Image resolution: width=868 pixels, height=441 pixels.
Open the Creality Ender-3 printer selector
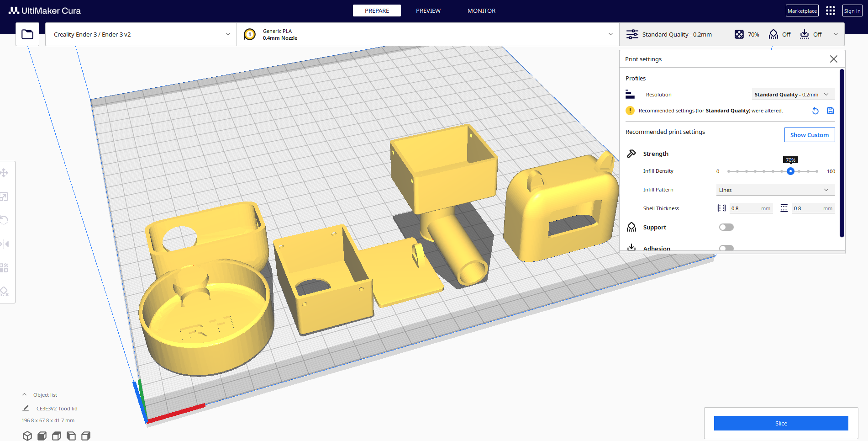click(x=141, y=34)
